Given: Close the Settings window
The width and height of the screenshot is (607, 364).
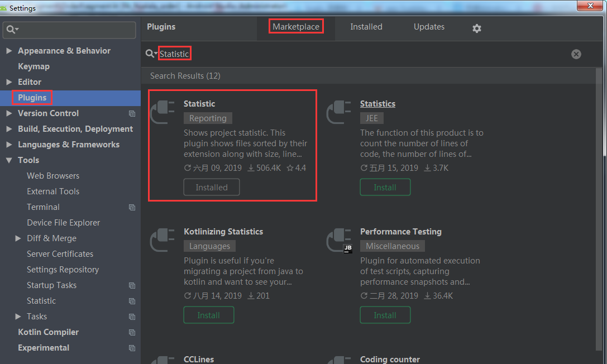Looking at the screenshot, I should (x=590, y=6).
